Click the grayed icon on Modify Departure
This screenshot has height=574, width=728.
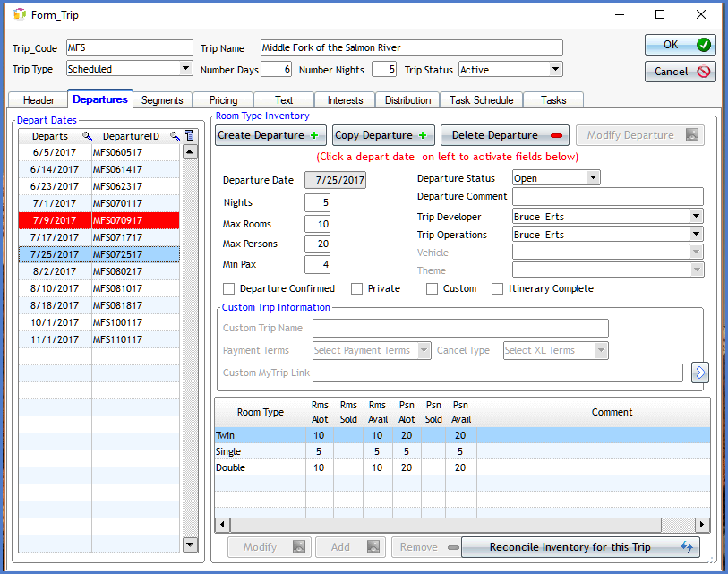(x=692, y=135)
